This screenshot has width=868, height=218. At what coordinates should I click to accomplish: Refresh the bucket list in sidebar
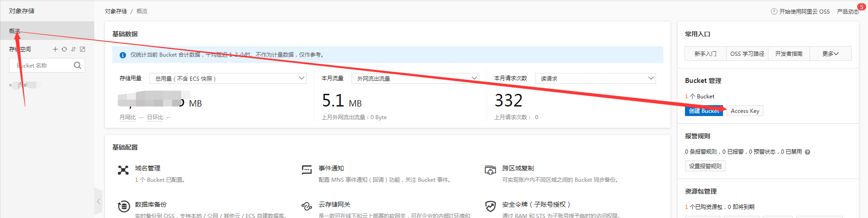[64, 49]
